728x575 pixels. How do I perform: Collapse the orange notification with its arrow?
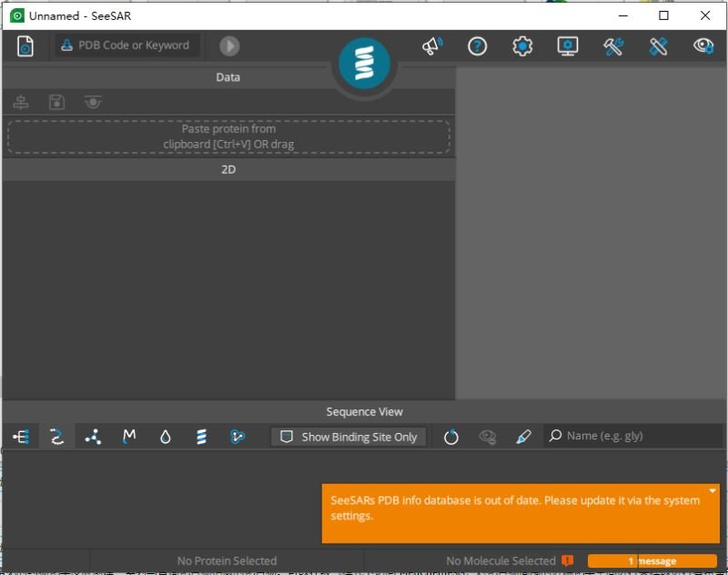713,490
